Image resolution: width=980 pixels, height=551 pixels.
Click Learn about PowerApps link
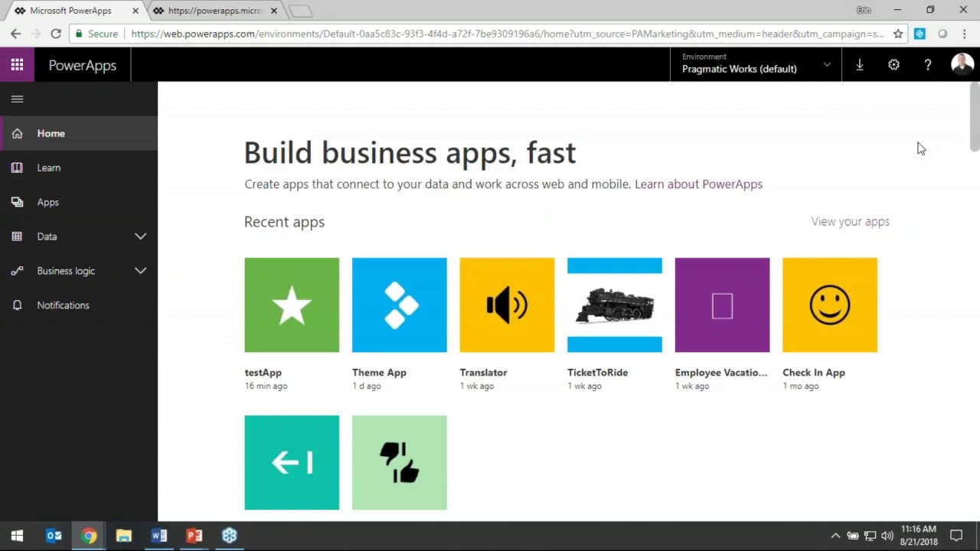pyautogui.click(x=698, y=184)
